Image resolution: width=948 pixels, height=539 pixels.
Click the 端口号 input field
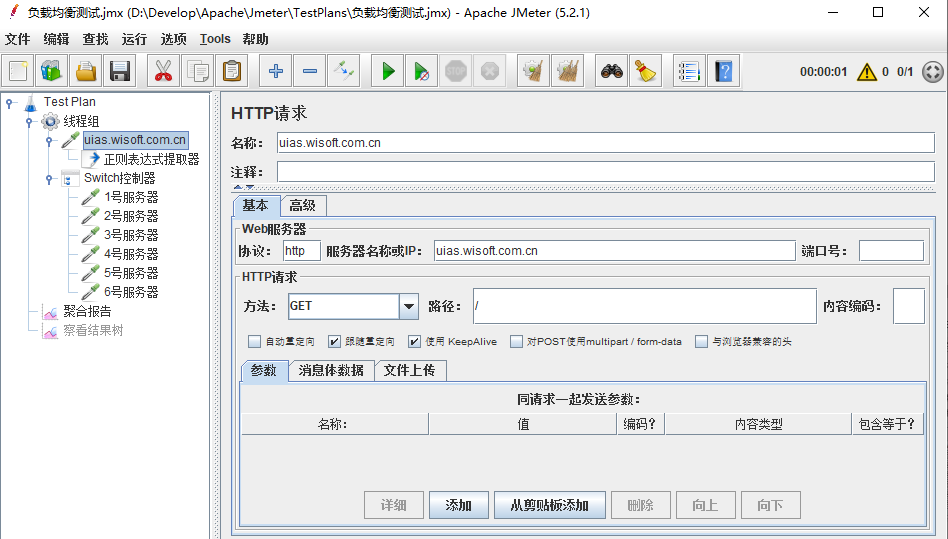(x=891, y=251)
